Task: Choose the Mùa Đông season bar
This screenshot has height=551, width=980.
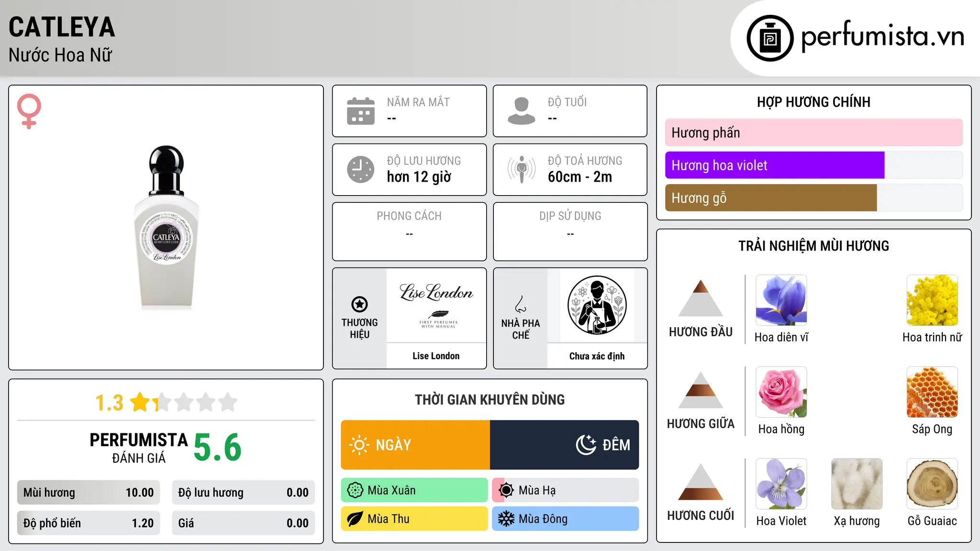Action: pyautogui.click(x=566, y=519)
